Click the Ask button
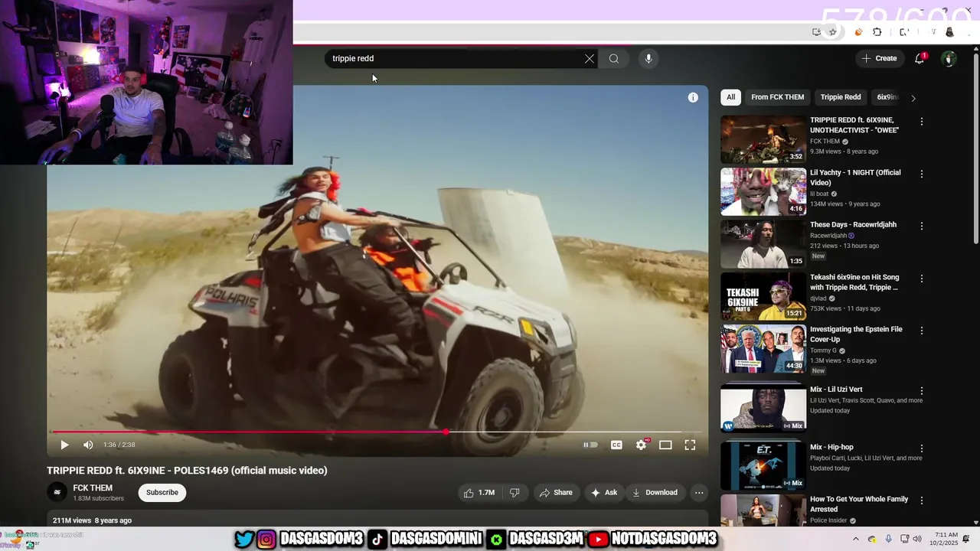Screen dimensions: 980x551 click(x=604, y=493)
